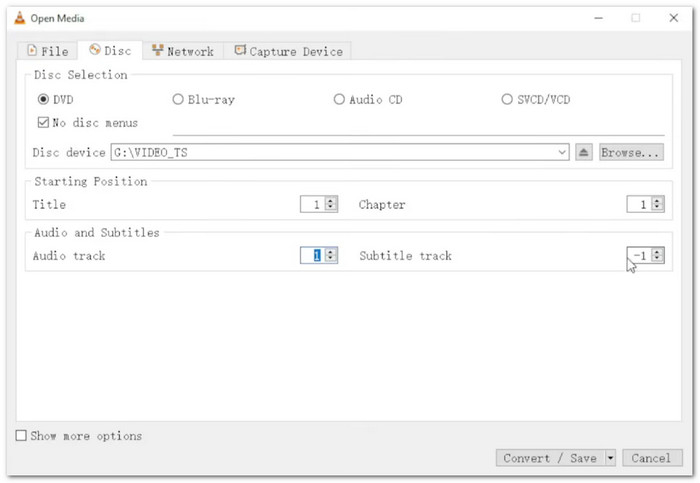
Task: Click the eject disc icon button
Action: tap(583, 152)
